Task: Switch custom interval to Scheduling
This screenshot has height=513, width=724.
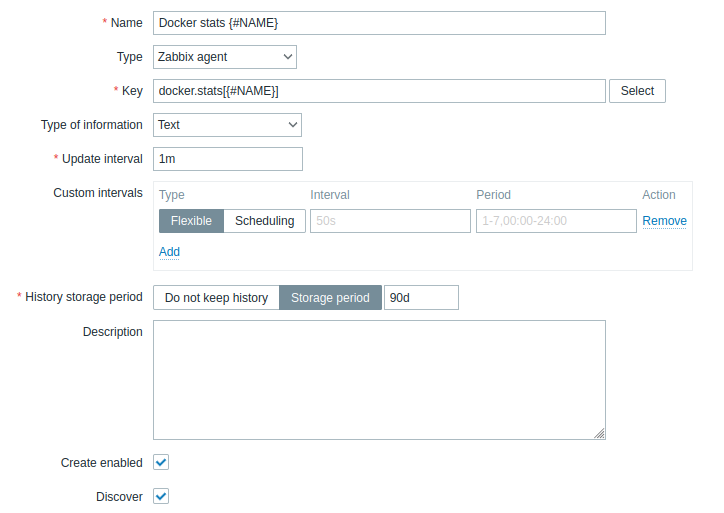Action: (264, 221)
